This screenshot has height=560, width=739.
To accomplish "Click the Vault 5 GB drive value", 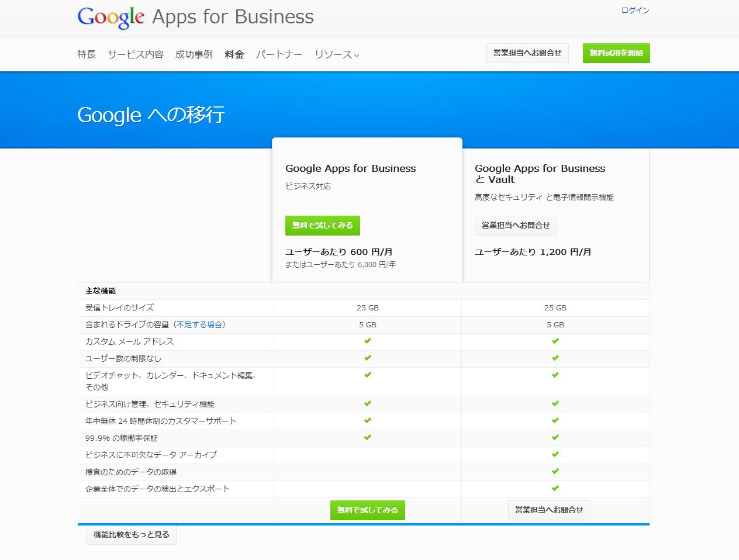I will tap(555, 324).
